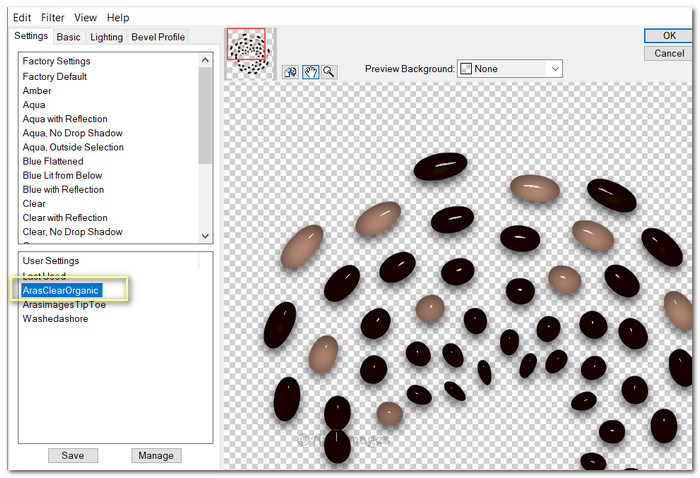The height and width of the screenshot is (478, 700).
Task: Open the Filter menu
Action: tap(52, 18)
